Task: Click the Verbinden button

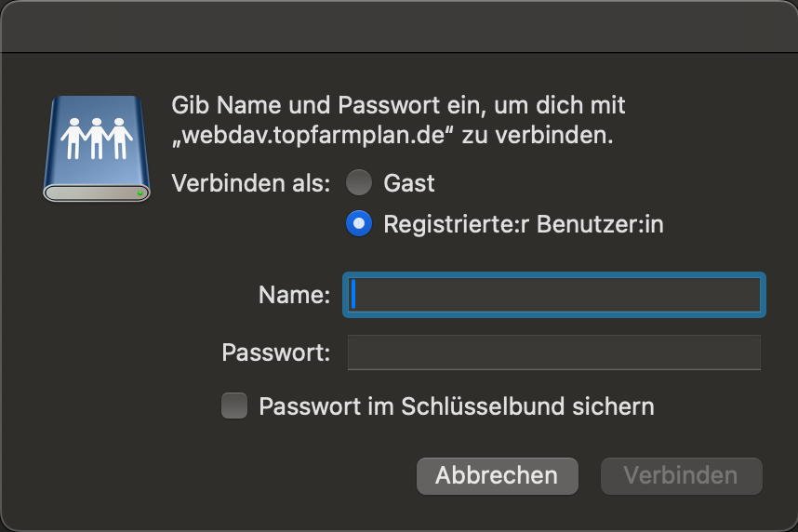Action: pos(681,475)
